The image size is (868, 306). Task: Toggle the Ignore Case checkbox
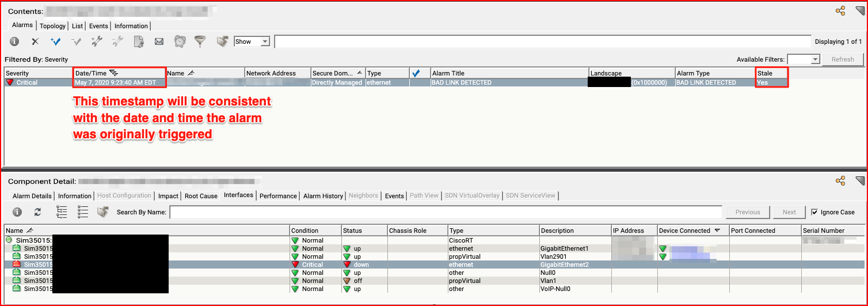click(814, 212)
